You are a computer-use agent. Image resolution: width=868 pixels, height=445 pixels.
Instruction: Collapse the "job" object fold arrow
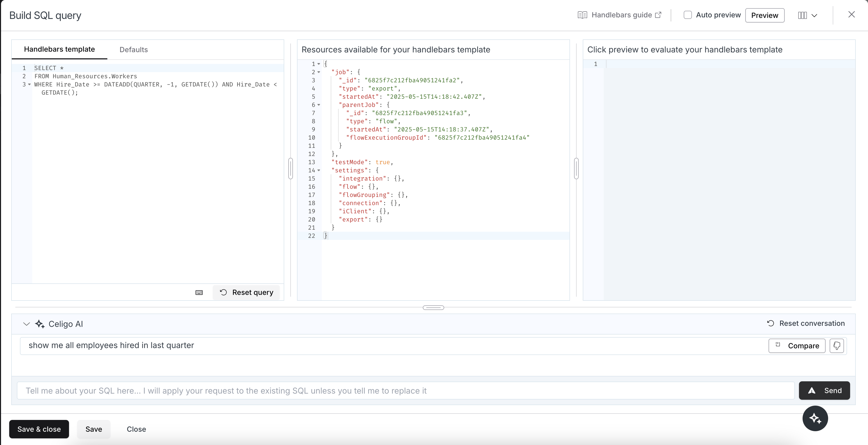point(319,72)
